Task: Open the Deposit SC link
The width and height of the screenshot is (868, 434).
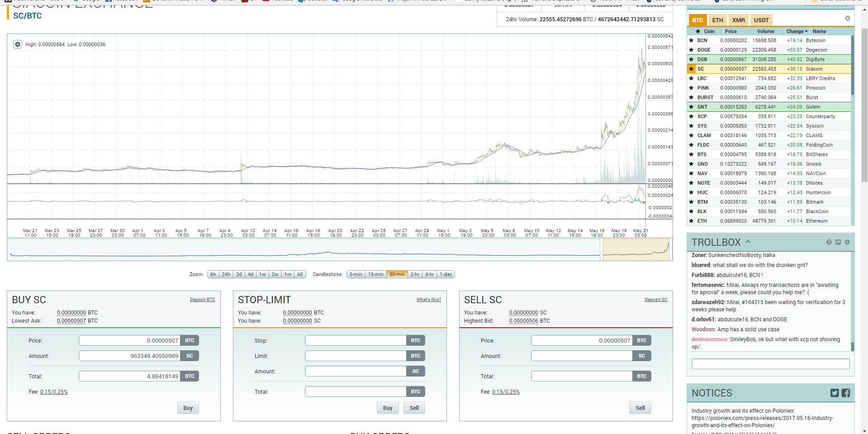Action: [x=656, y=300]
